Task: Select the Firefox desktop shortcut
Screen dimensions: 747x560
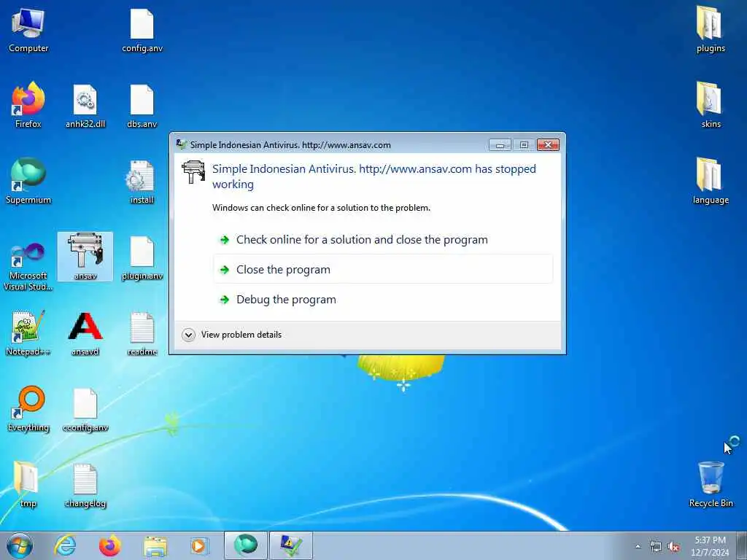Action: tap(28, 106)
